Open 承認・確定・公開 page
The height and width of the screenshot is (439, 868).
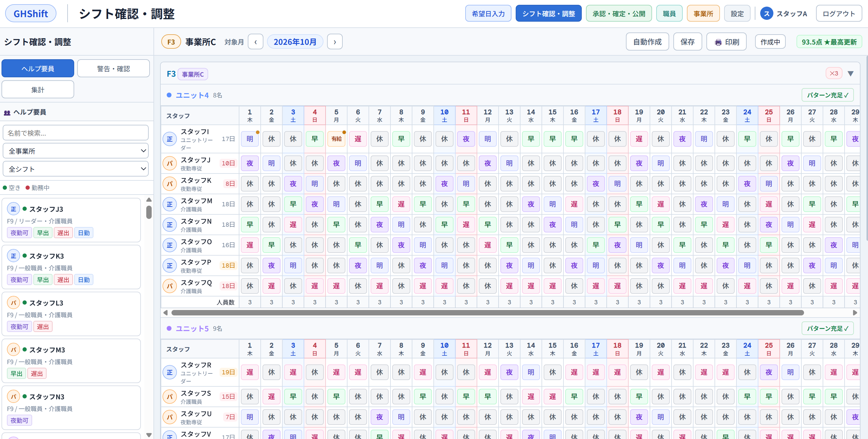[619, 14]
